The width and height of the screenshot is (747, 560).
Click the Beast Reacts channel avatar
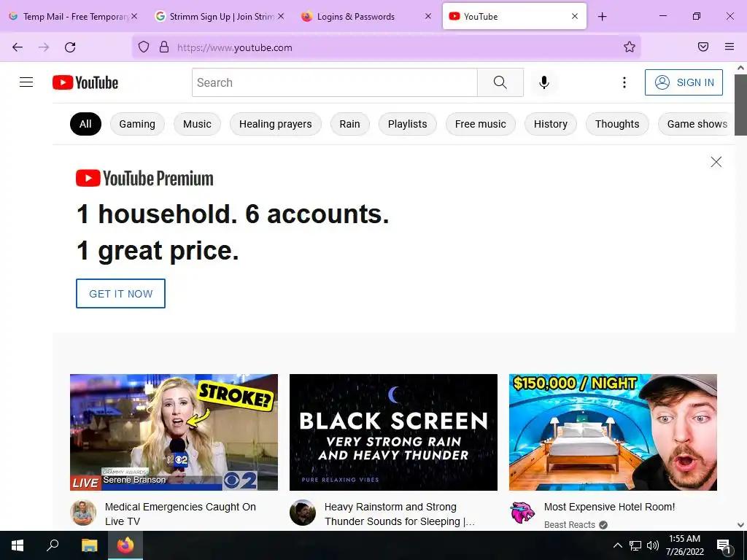tap(522, 513)
